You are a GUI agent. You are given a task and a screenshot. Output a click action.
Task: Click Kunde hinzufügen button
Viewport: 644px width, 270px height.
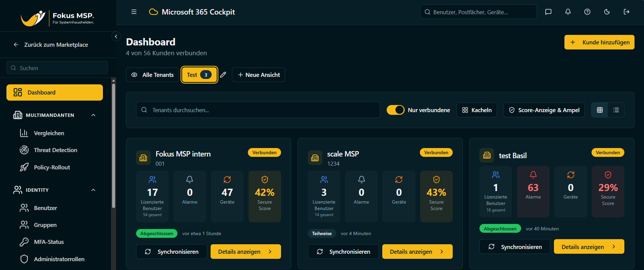click(x=599, y=42)
